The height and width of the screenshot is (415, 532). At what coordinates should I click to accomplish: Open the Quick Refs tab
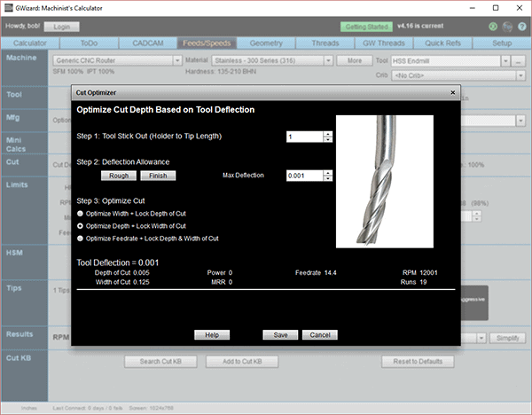(x=442, y=43)
